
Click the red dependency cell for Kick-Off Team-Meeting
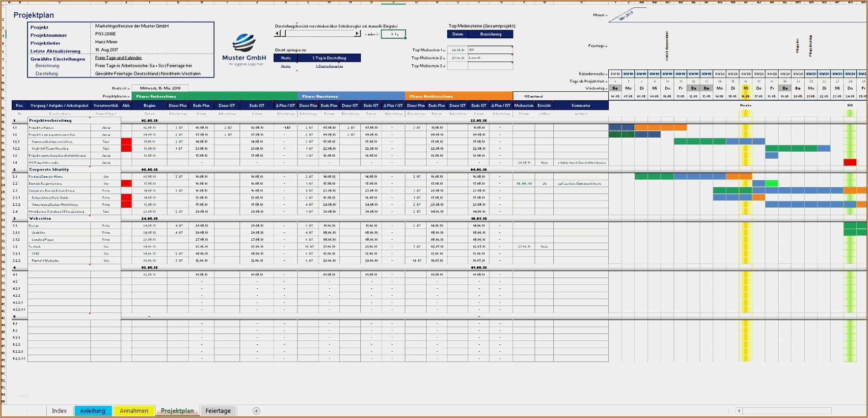(126, 148)
